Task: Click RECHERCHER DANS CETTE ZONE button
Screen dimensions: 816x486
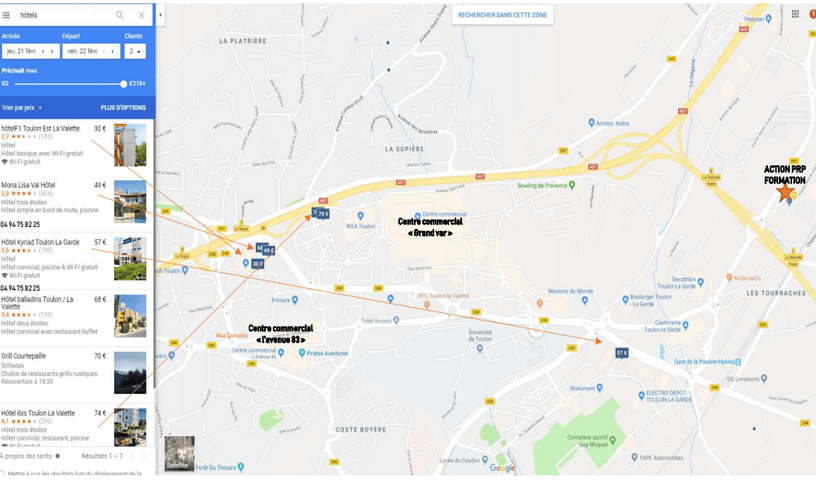Action: (x=502, y=15)
